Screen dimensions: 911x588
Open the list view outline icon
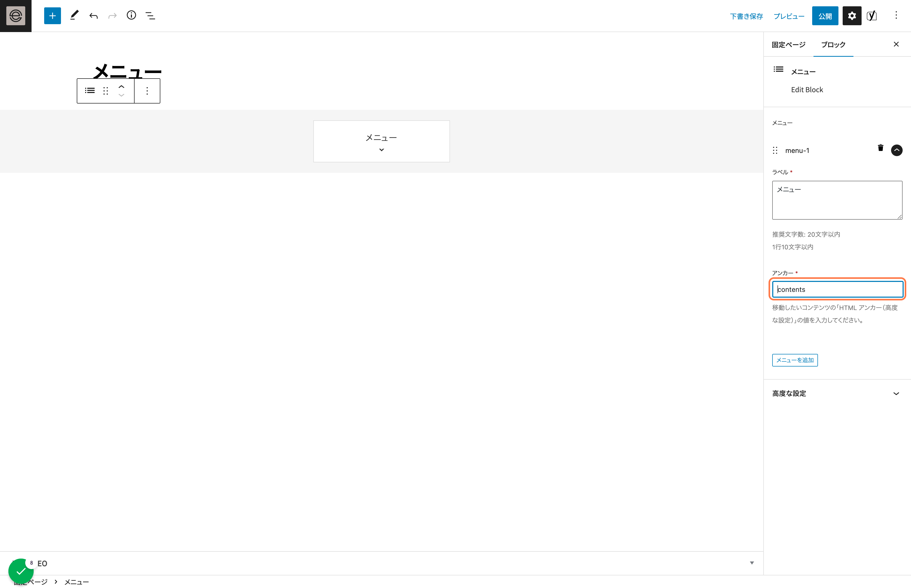point(151,16)
